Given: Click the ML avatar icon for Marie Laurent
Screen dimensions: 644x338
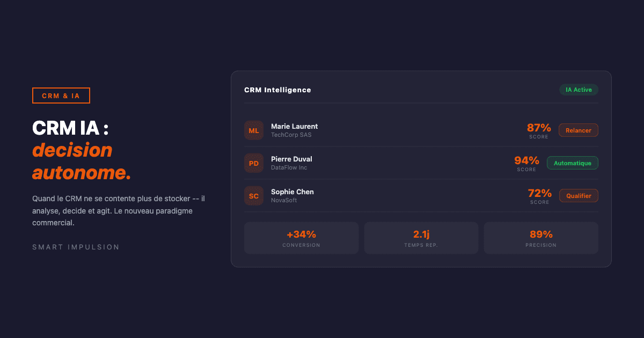Looking at the screenshot, I should point(253,130).
